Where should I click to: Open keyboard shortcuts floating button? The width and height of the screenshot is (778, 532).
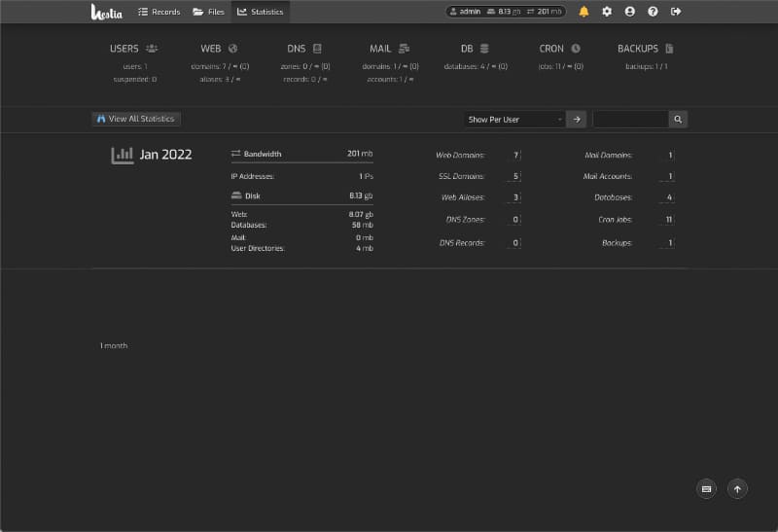click(707, 489)
